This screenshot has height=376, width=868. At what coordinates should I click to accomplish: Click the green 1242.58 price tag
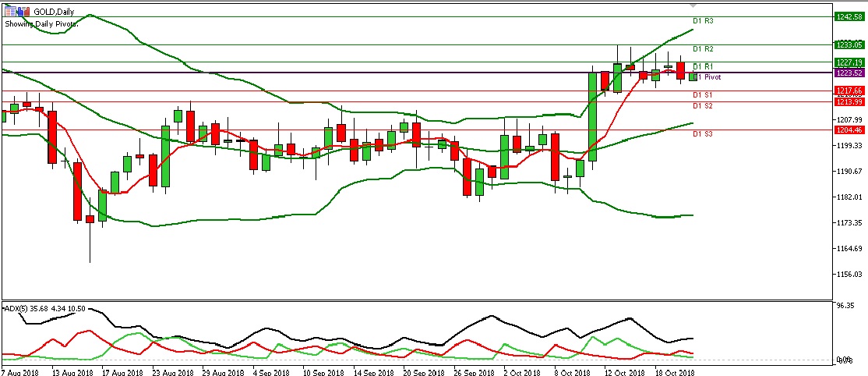(x=850, y=16)
